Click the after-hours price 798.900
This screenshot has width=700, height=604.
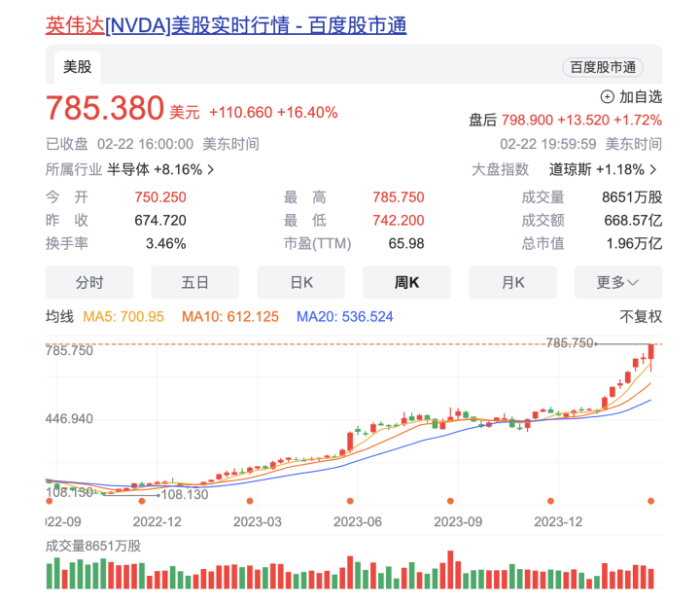click(527, 121)
